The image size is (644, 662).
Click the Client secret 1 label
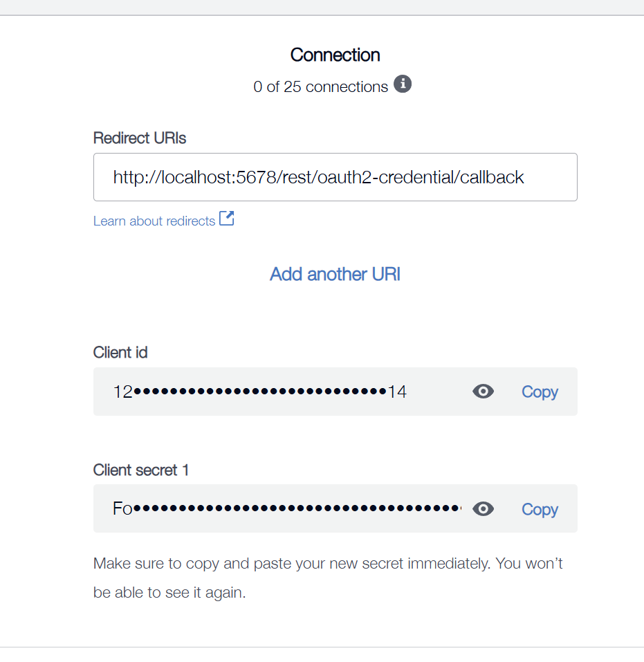click(x=140, y=470)
